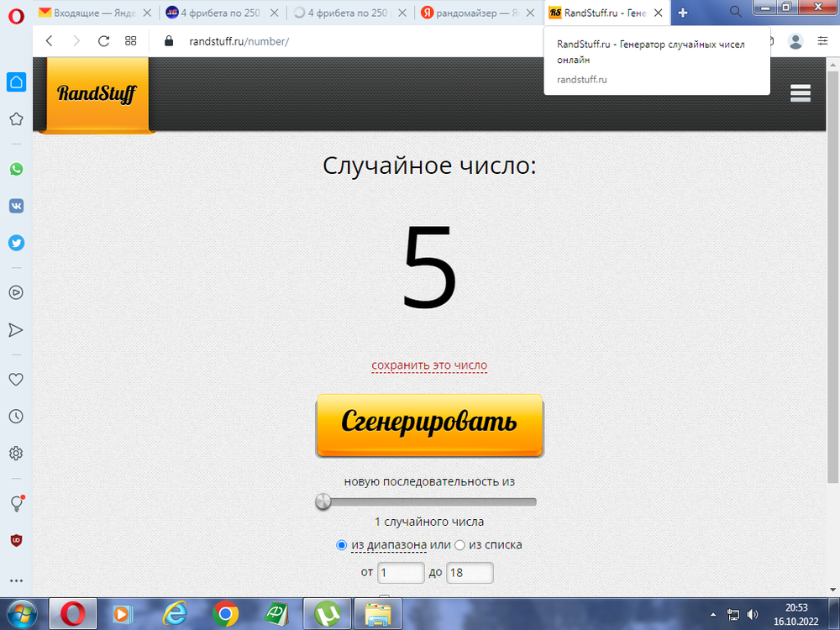The height and width of the screenshot is (630, 840).
Task: Click the до maximum value field
Action: coord(470,573)
